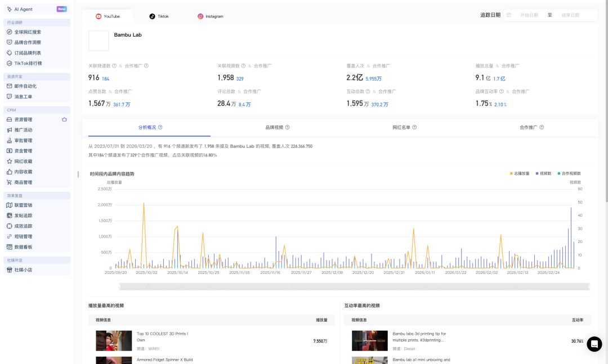Click the chart timeline zoom slider
Screen dimensions: 608x364
pos(355,286)
